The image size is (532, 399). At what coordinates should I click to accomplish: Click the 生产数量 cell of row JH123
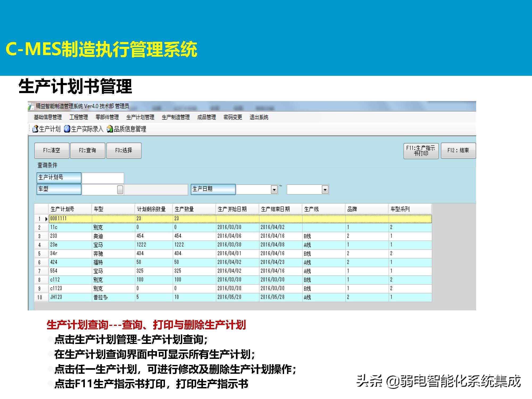click(194, 297)
